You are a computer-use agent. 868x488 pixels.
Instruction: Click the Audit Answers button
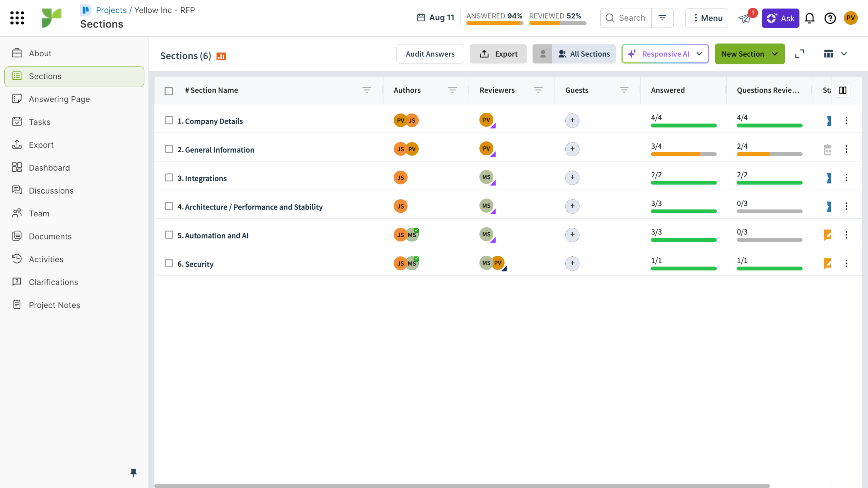click(x=430, y=54)
